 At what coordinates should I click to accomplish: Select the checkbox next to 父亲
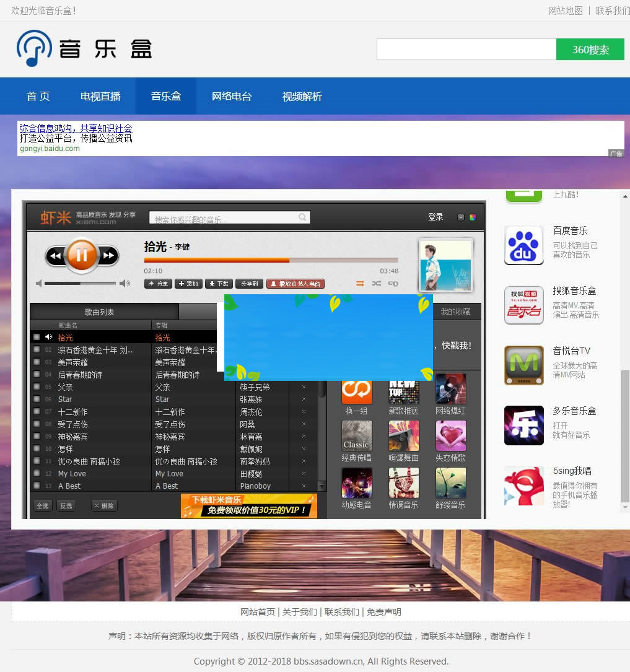click(36, 386)
